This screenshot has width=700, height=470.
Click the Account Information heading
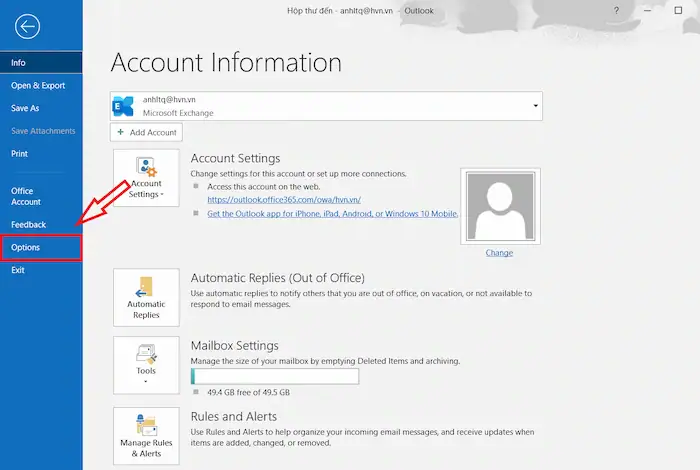[226, 62]
